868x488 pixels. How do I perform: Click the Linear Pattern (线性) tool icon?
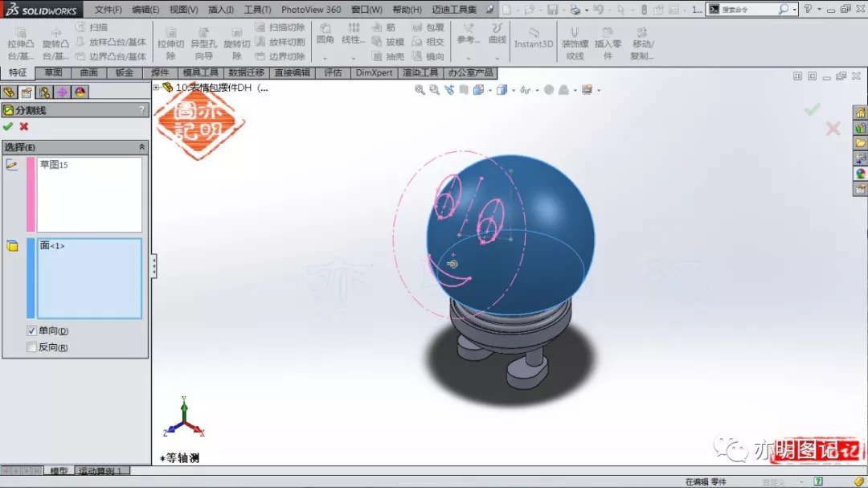354,29
